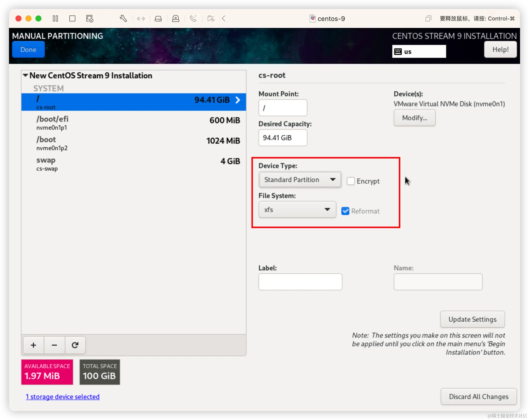Type in the Label input field
Viewport: 529px width, 420px height.
tap(300, 282)
